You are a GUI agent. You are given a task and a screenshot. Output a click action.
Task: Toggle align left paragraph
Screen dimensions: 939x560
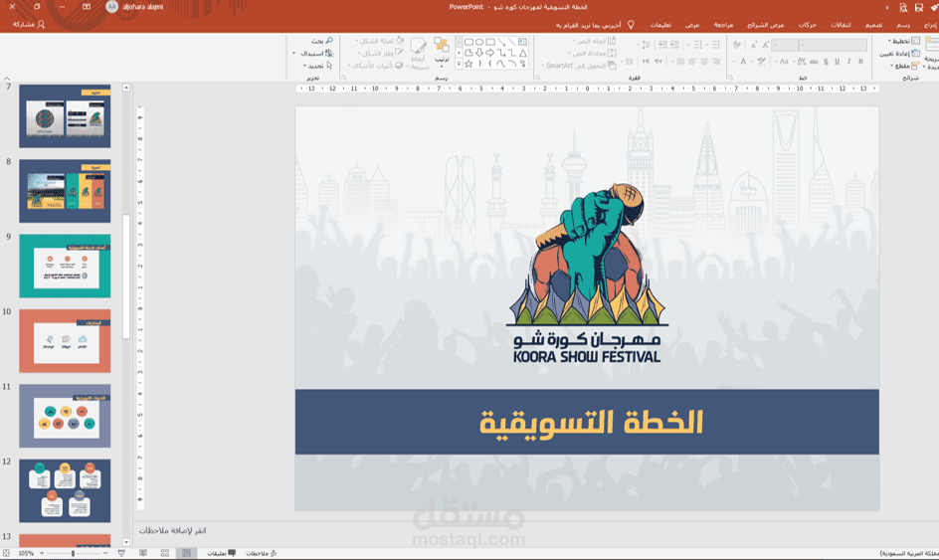692,61
